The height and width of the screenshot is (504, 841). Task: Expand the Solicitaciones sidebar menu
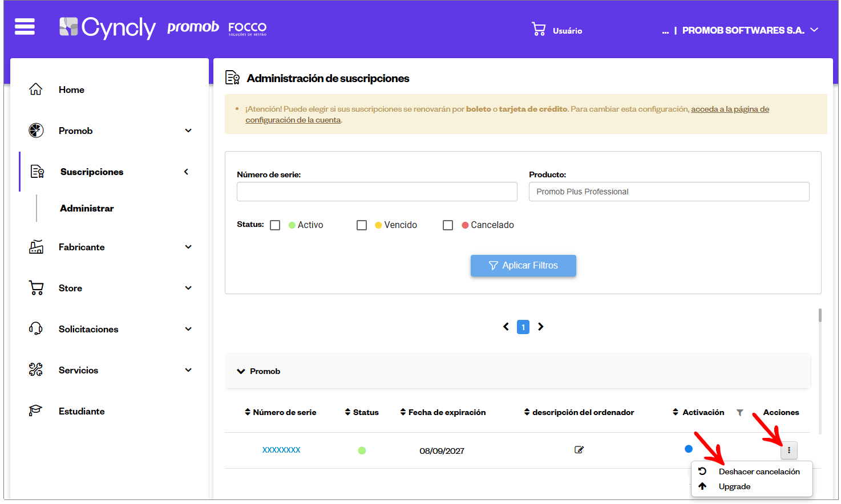tap(188, 329)
